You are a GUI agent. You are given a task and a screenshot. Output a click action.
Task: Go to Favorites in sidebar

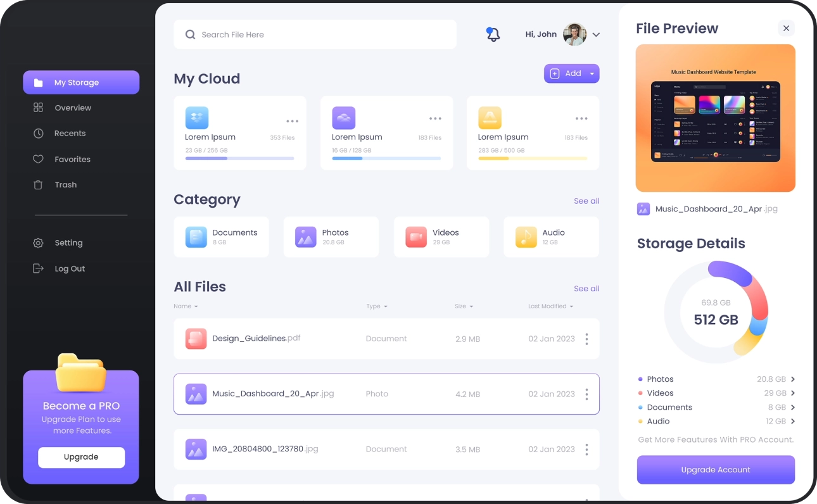coord(72,160)
